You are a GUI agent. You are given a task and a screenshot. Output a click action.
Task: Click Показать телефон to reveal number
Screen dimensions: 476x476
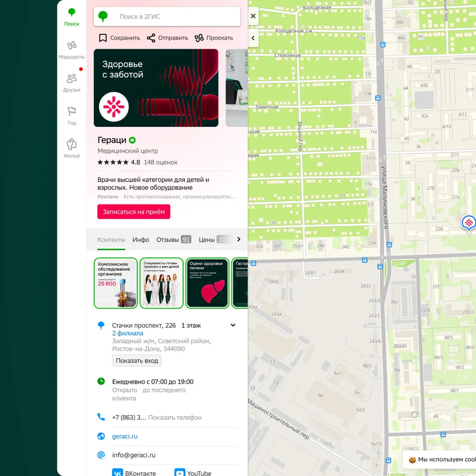pyautogui.click(x=175, y=417)
